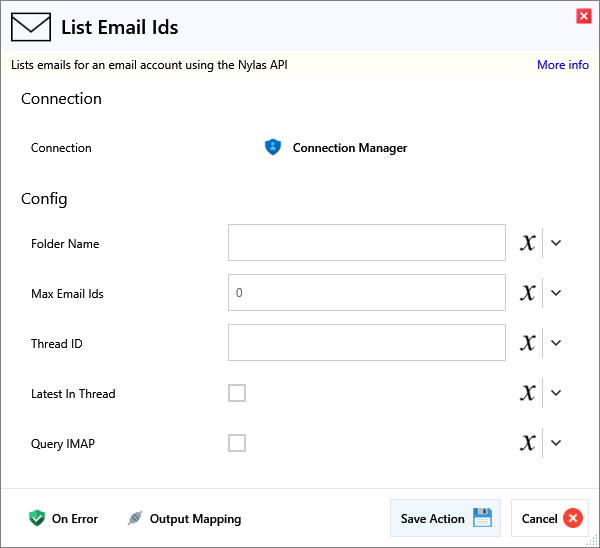This screenshot has height=548, width=600.
Task: Open Connection Manager shield icon
Action: [273, 147]
